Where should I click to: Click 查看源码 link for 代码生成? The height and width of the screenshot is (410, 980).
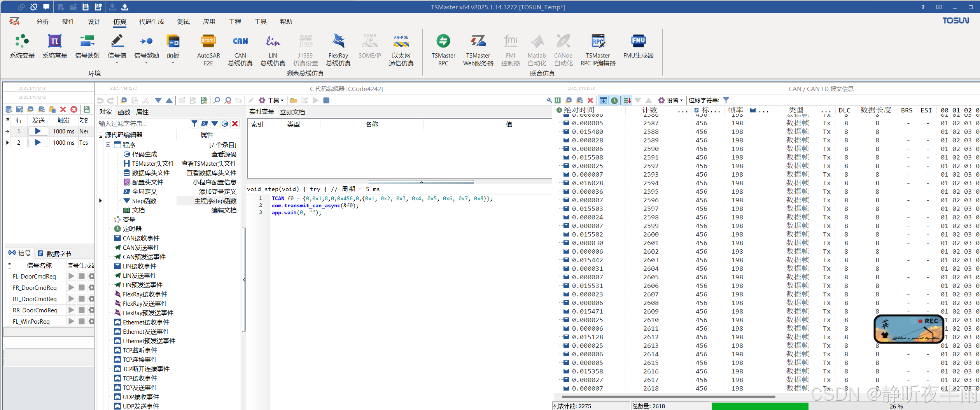224,154
